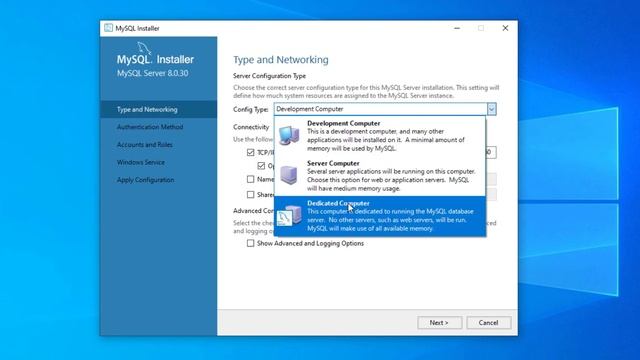
Task: Go to the Authentication Method step
Action: coord(158,127)
